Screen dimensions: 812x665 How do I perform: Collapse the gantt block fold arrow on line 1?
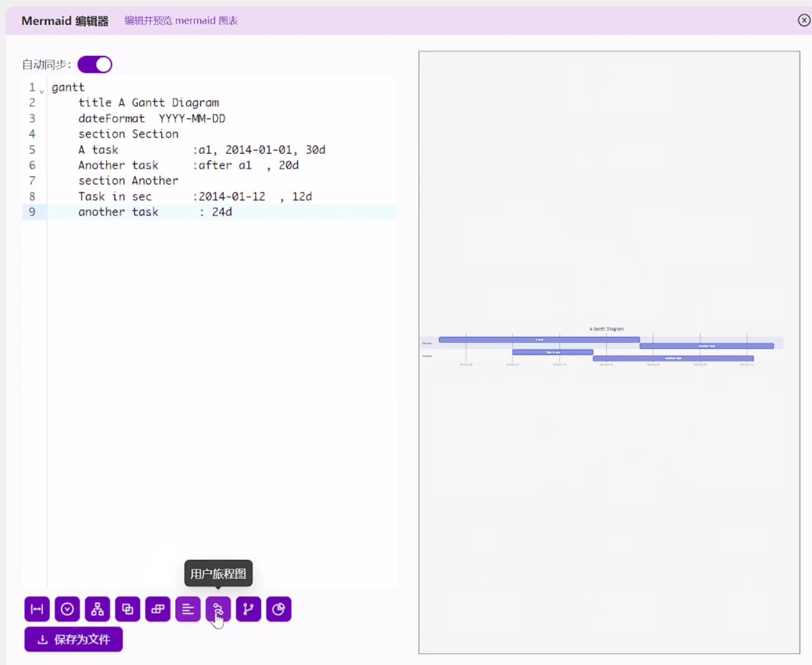[42, 92]
